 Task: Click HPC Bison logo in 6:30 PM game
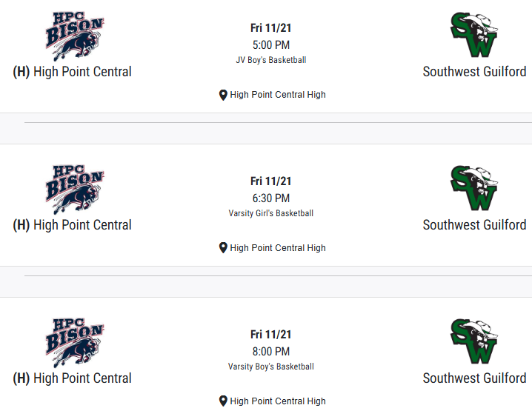click(75, 189)
